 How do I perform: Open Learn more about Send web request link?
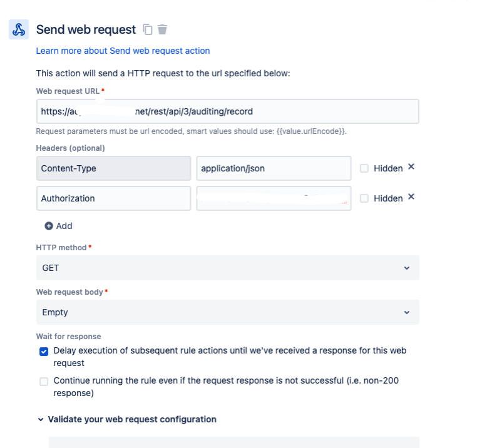[123, 51]
